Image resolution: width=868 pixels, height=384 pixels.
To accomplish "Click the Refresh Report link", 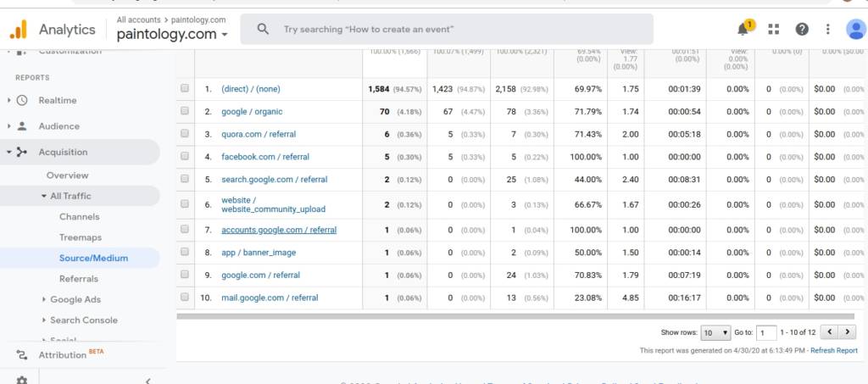I will [x=834, y=350].
